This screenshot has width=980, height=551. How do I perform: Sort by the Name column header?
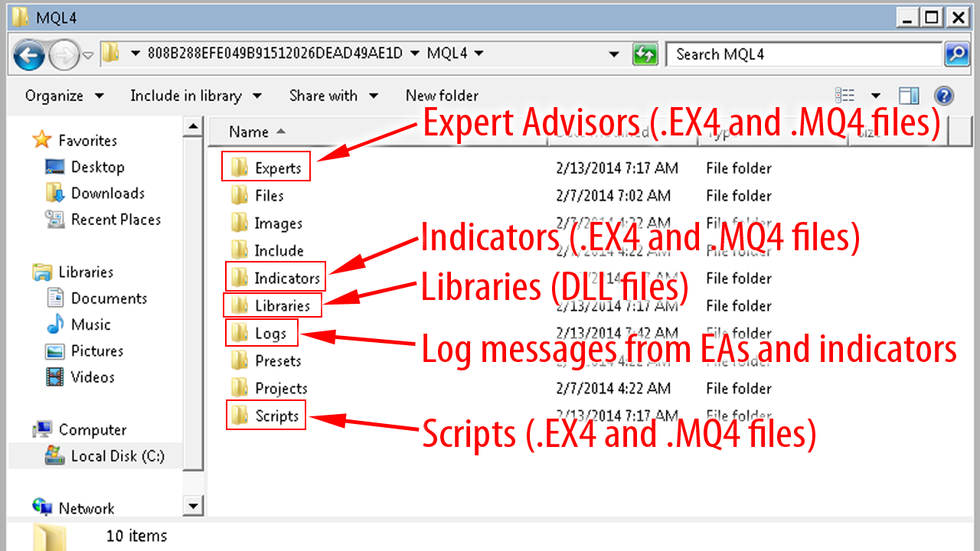click(249, 132)
